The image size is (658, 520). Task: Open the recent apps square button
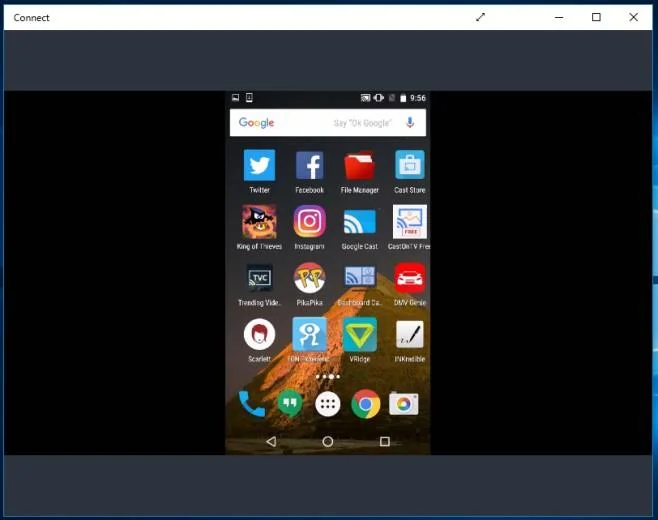384,442
